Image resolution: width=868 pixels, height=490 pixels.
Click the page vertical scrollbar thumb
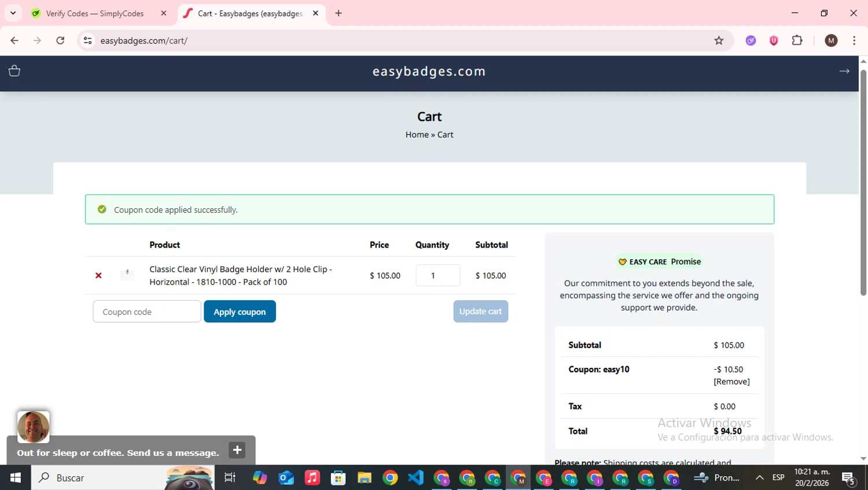click(863, 182)
